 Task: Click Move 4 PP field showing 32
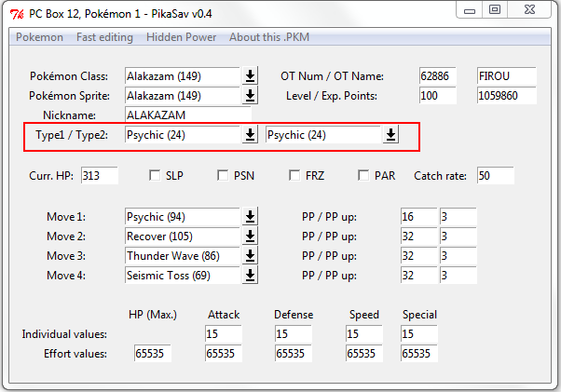tap(419, 276)
